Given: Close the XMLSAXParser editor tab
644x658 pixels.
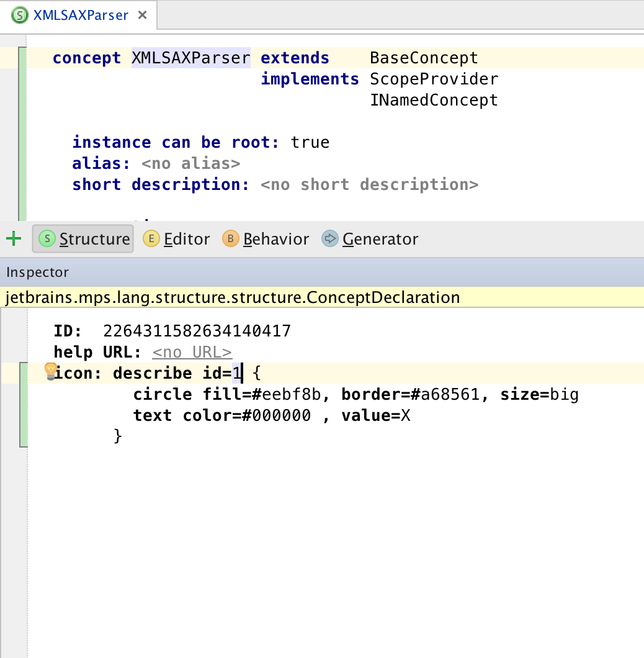Looking at the screenshot, I should coord(143,15).
